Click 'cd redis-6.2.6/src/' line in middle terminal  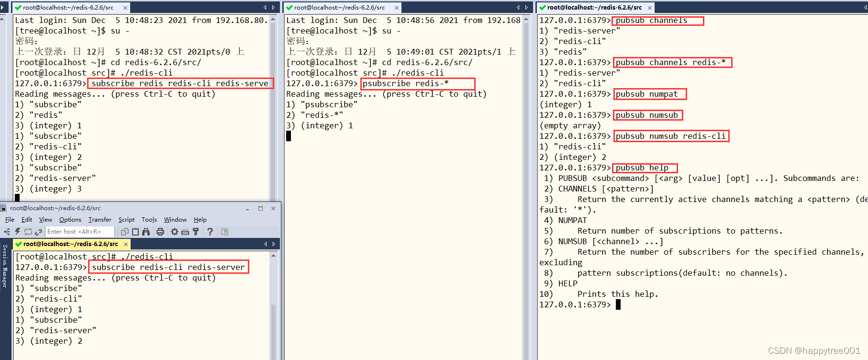[x=379, y=62]
